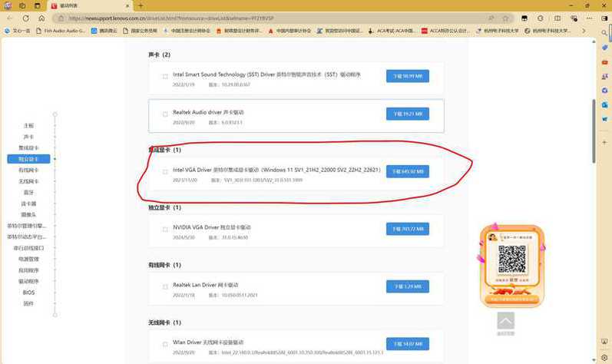Image resolution: width=612 pixels, height=364 pixels.
Task: Check the Intel VGA Driver checkbox
Action: tap(165, 172)
